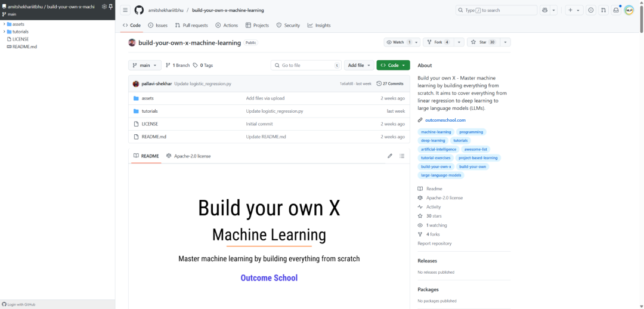This screenshot has width=644, height=309.
Task: Click the repository owner avatar beside repo title
Action: 132,42
